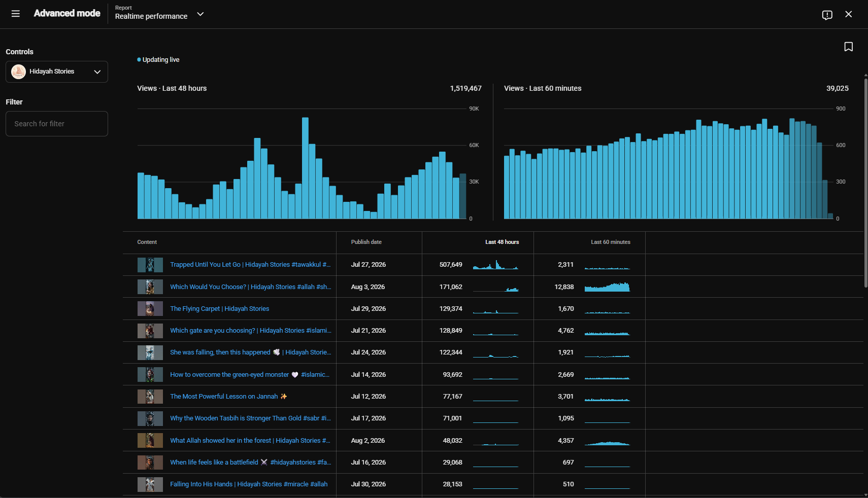Click the 'Updating live' status indicator
This screenshot has height=498, width=868.
[158, 60]
